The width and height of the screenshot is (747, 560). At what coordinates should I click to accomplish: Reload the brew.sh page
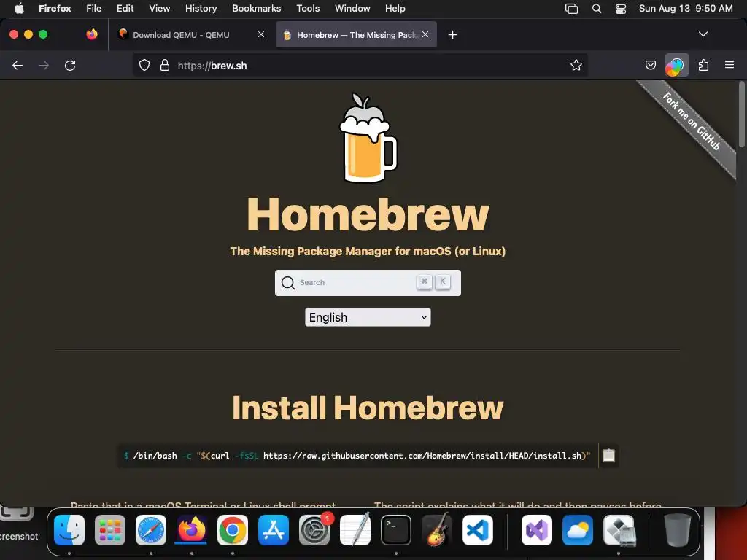coord(70,66)
